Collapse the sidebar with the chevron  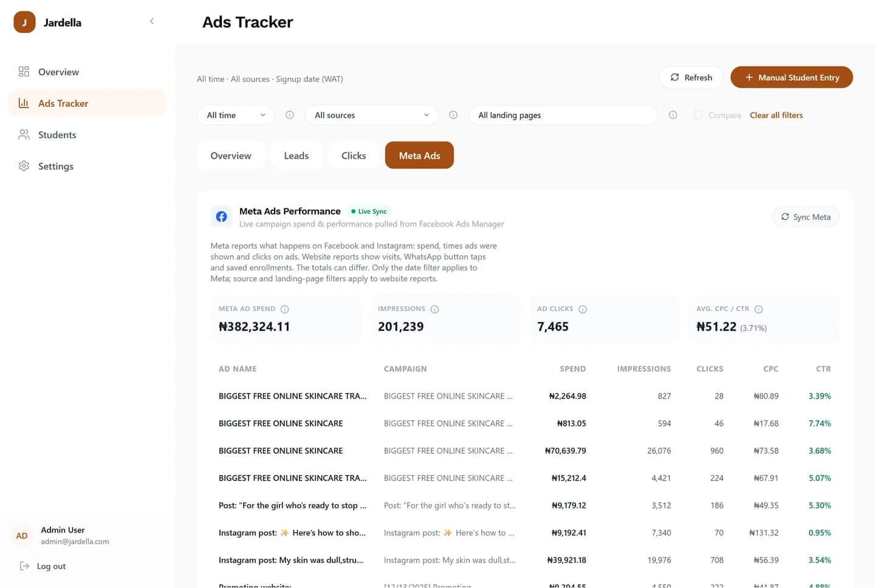[152, 21]
